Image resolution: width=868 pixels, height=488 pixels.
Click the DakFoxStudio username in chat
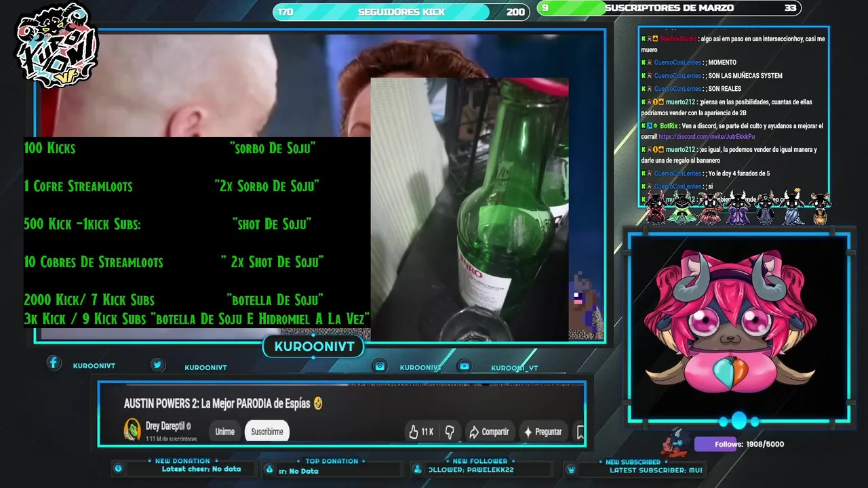click(x=678, y=39)
